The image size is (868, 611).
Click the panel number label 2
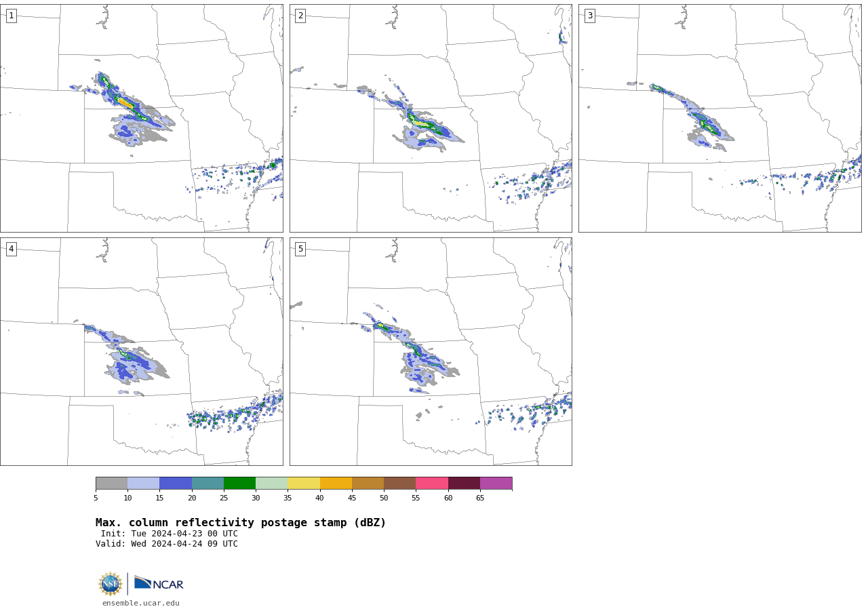(x=300, y=16)
